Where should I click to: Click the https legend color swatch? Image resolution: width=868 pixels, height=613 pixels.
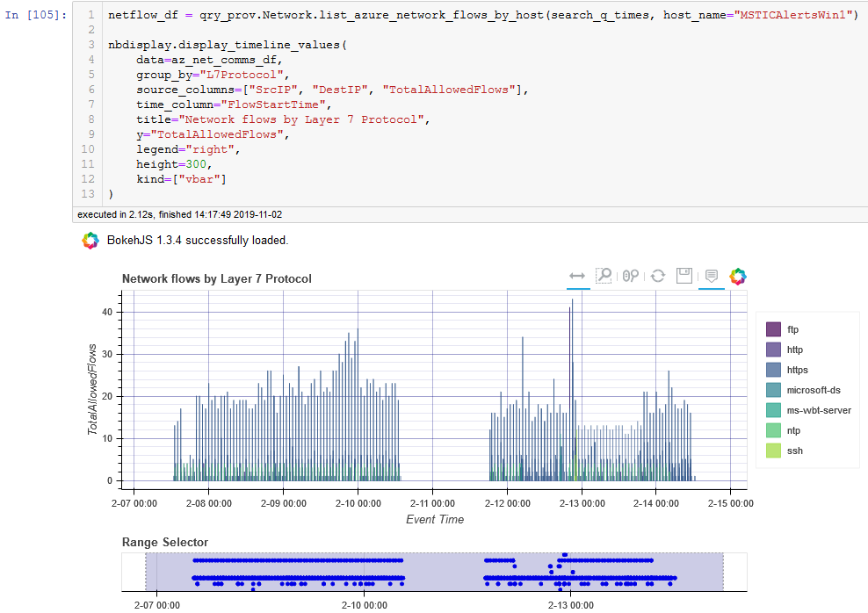click(x=773, y=370)
